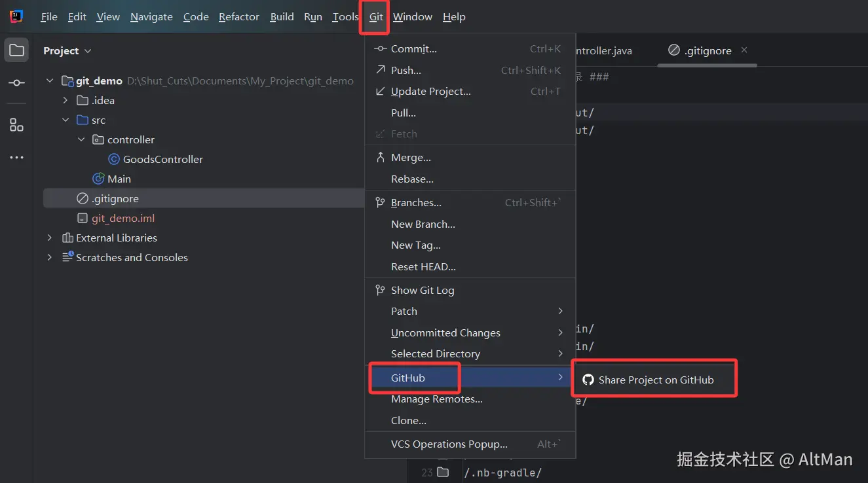Switch to the controller.java editor tab
The width and height of the screenshot is (868, 483).
coord(604,50)
